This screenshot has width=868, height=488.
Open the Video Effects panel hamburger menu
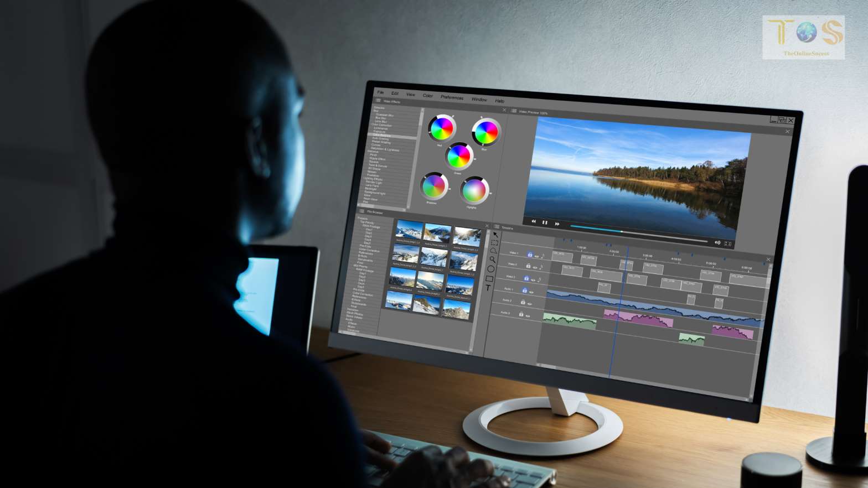(x=378, y=101)
